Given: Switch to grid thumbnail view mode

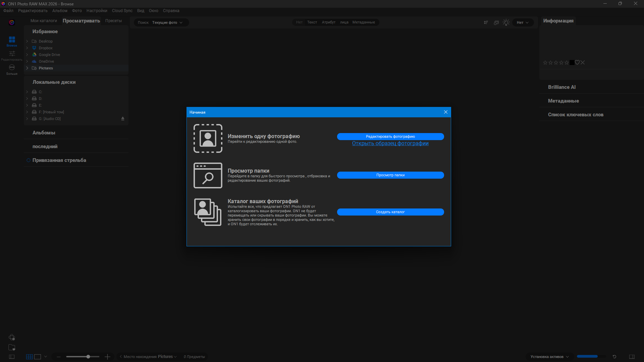Looking at the screenshot, I should click(x=30, y=357).
